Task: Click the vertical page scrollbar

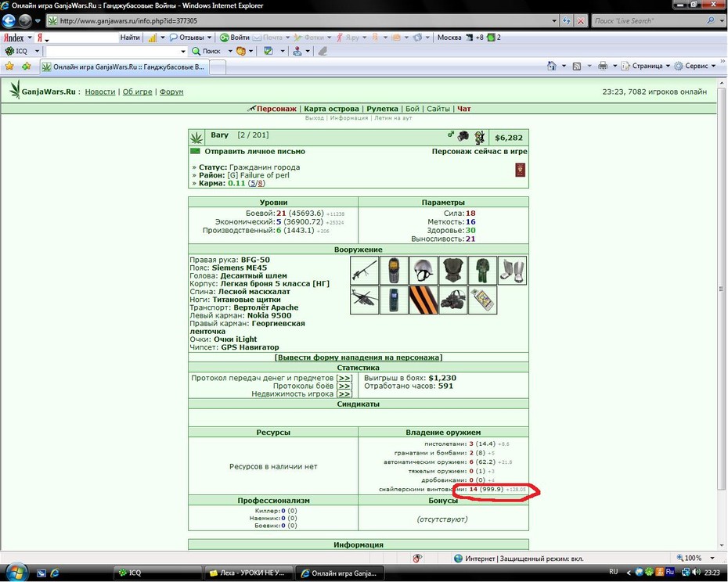Action: [x=721, y=288]
